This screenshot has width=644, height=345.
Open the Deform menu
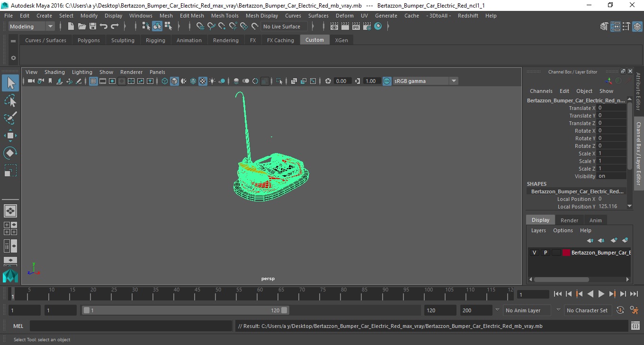(344, 16)
